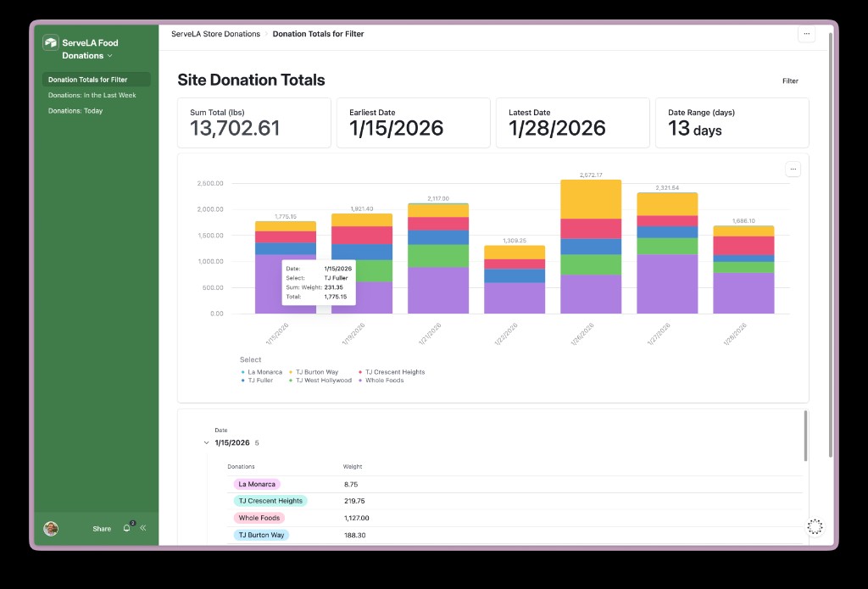
Task: Click the weight value 219.75
Action: point(354,501)
